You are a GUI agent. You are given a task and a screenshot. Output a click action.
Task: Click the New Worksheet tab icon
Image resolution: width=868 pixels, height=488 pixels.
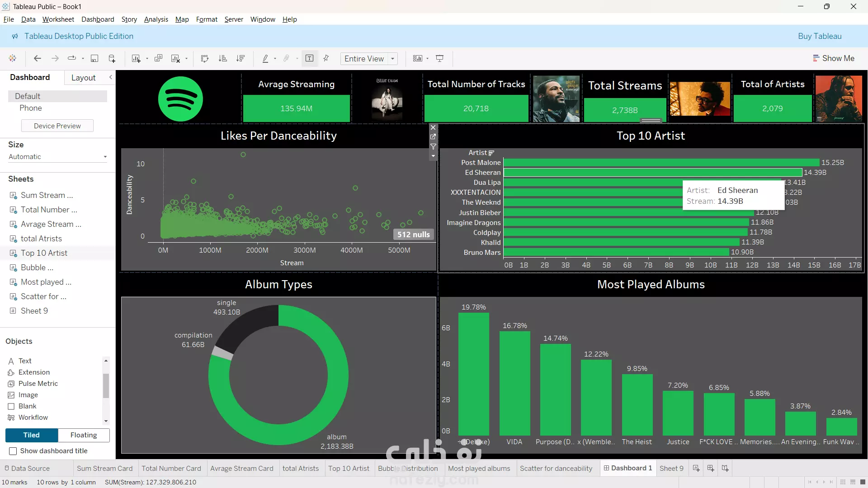click(x=696, y=468)
